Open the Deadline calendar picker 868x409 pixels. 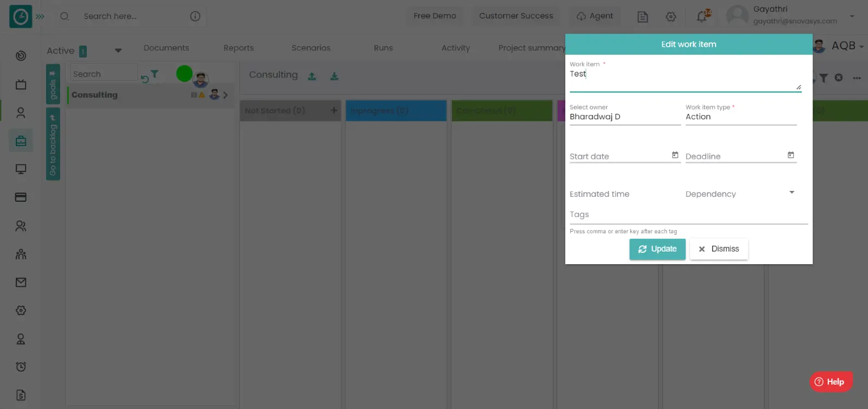[x=790, y=155]
